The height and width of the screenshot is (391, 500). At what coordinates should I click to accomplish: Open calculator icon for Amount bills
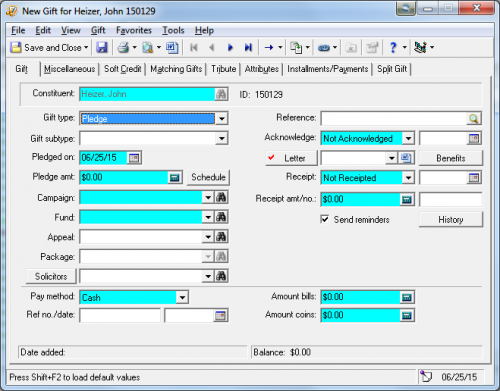click(x=407, y=297)
